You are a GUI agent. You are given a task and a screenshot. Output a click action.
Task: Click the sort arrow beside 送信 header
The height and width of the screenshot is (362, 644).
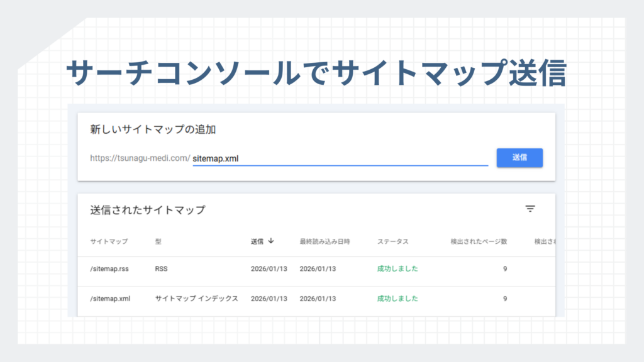tap(271, 241)
